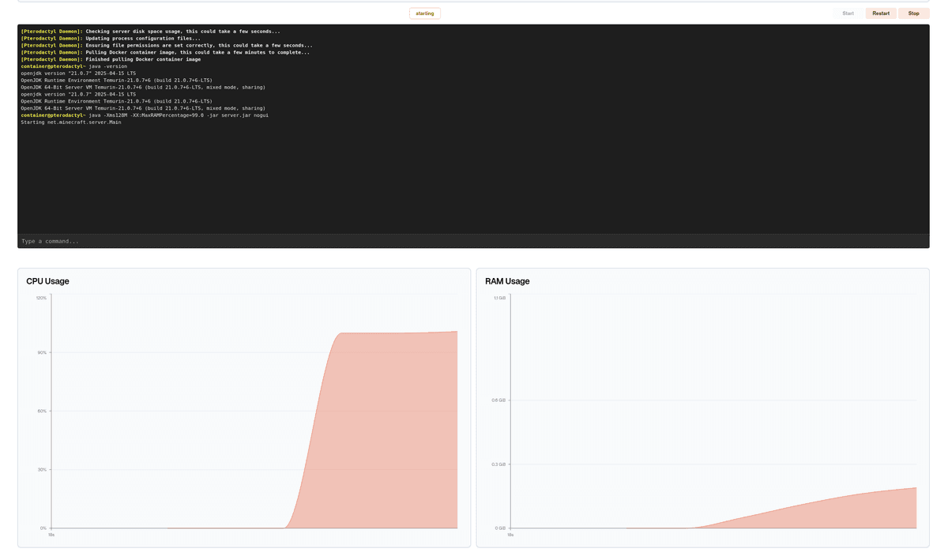Viewport: 948px width, 560px height.
Task: Click the Restart server button
Action: (881, 13)
